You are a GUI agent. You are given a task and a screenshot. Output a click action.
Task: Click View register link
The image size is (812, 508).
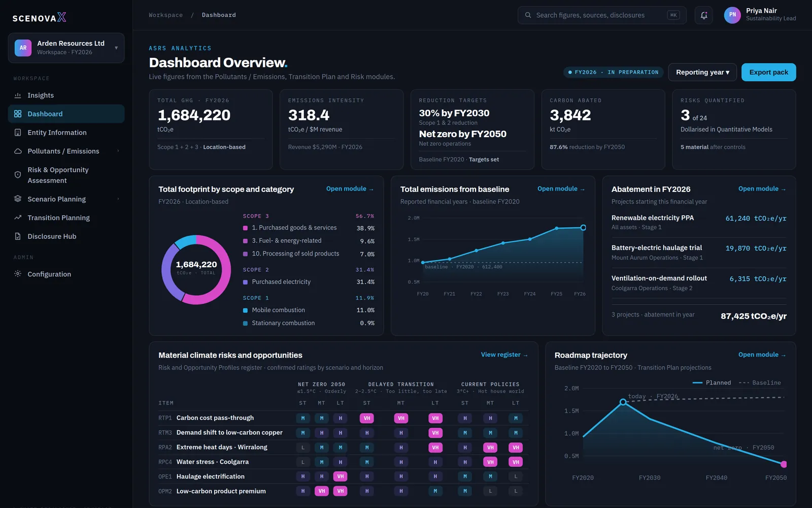coord(504,355)
